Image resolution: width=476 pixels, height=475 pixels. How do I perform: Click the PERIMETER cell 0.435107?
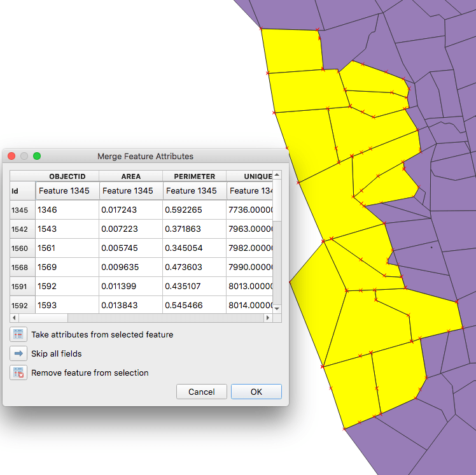[194, 287]
